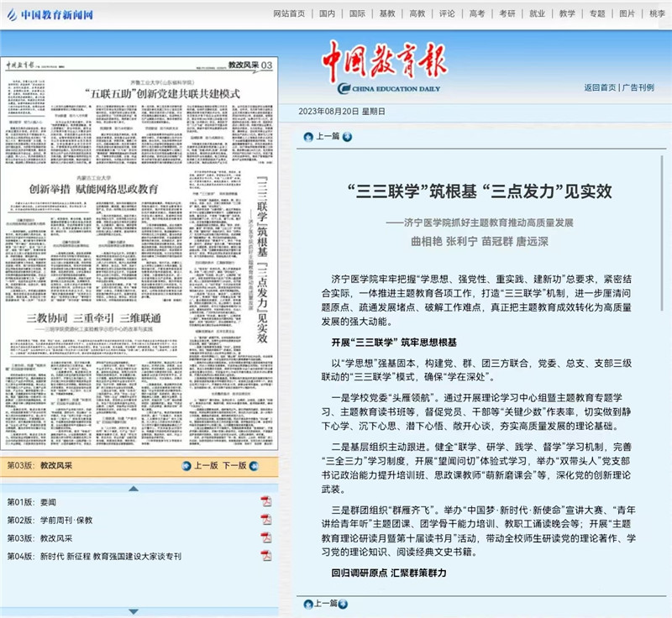Open the 图片 navigation item

pyautogui.click(x=627, y=13)
